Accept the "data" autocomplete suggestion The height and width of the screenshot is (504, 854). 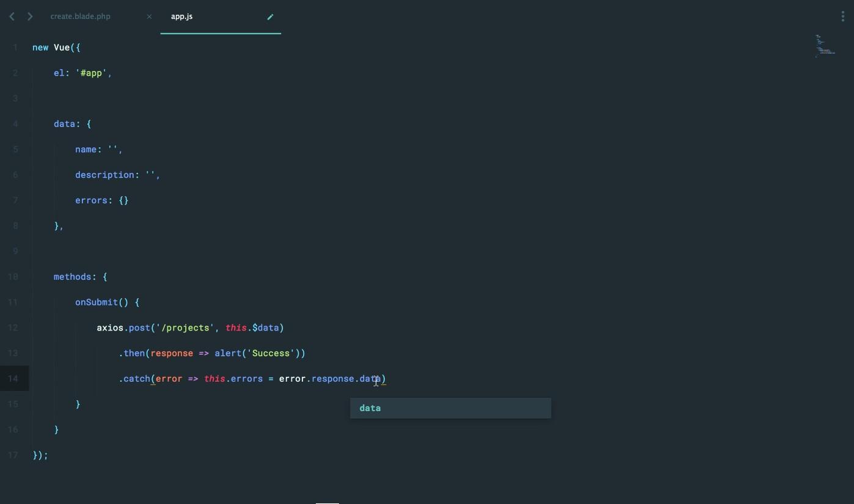450,408
